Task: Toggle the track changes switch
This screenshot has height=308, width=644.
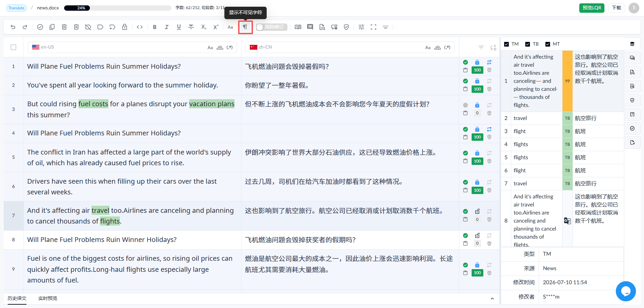Action: point(271,27)
